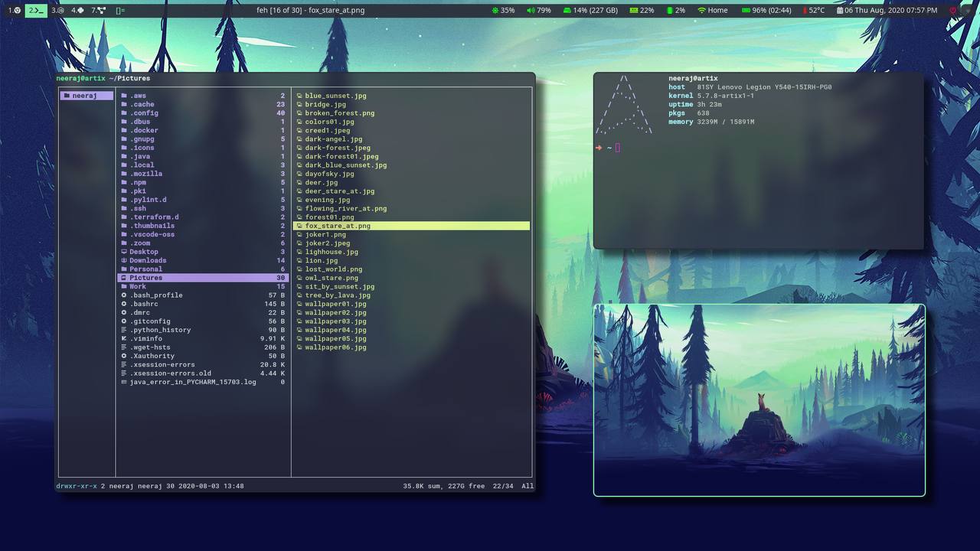Click the battery icon beside 96% (02:44)
This screenshot has width=980, height=551.
[746, 10]
